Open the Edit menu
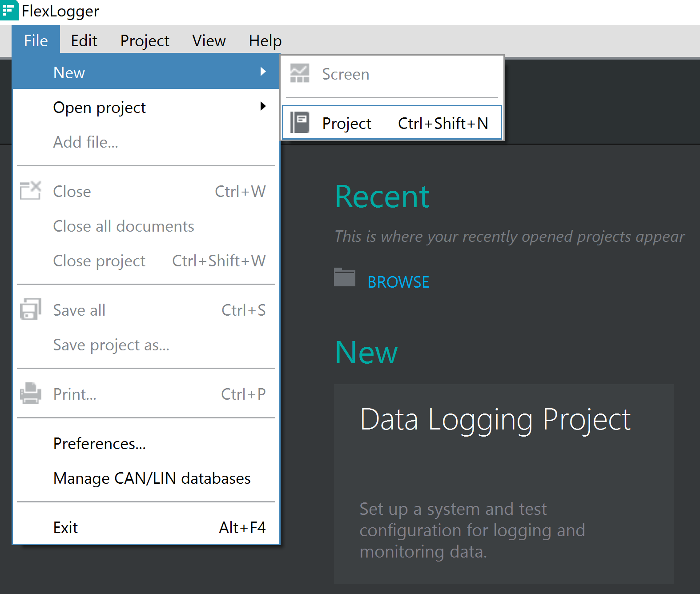Image resolution: width=700 pixels, height=594 pixels. tap(84, 40)
